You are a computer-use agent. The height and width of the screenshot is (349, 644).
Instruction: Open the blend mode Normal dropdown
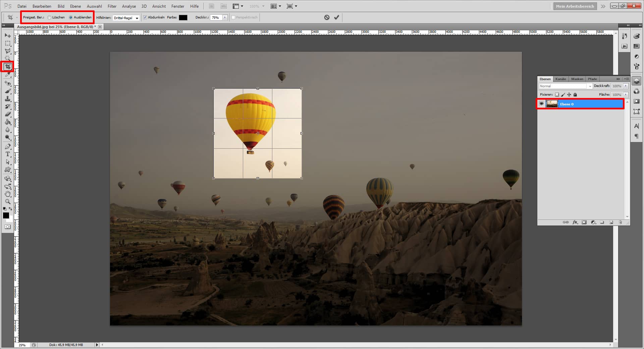[x=590, y=86]
